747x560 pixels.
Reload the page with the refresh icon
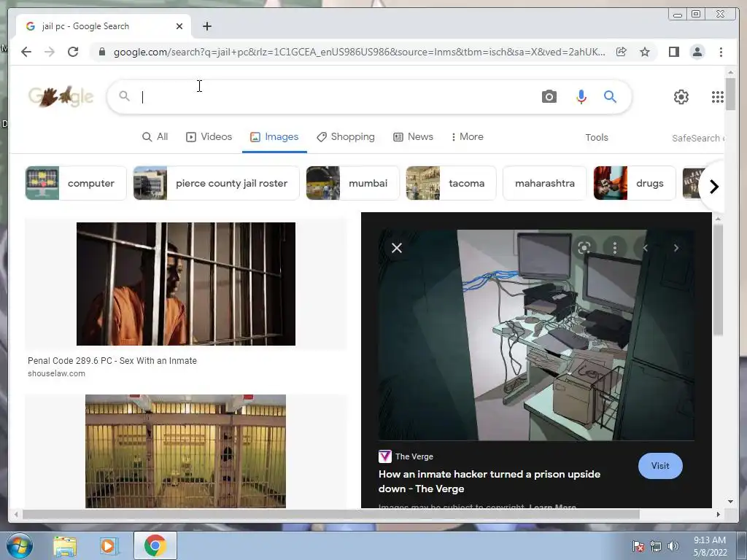(x=73, y=52)
